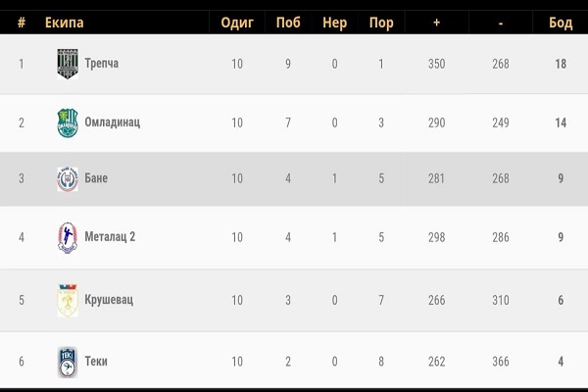Viewport: 588px width, 392px height.
Task: Sort by the Пор losses header
Action: pos(381,23)
